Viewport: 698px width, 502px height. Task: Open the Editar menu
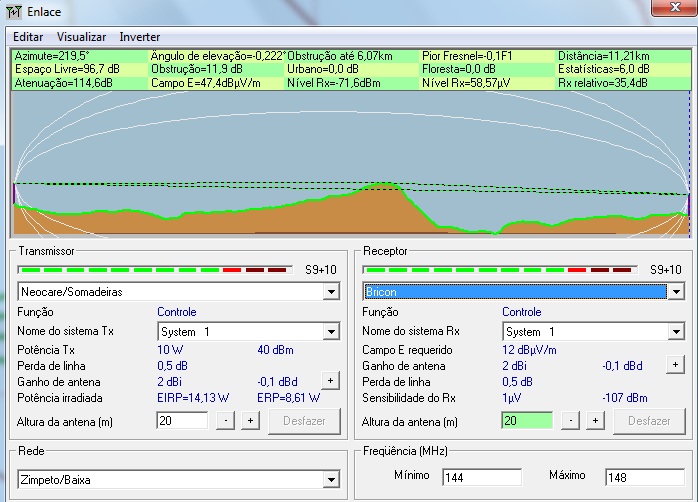(x=28, y=37)
